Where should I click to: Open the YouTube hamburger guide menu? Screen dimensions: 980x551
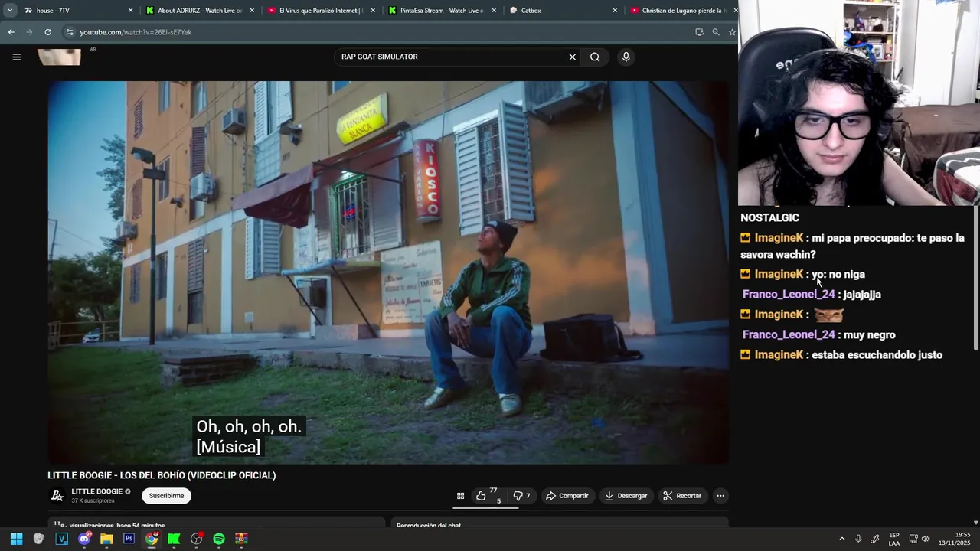pos(16,57)
